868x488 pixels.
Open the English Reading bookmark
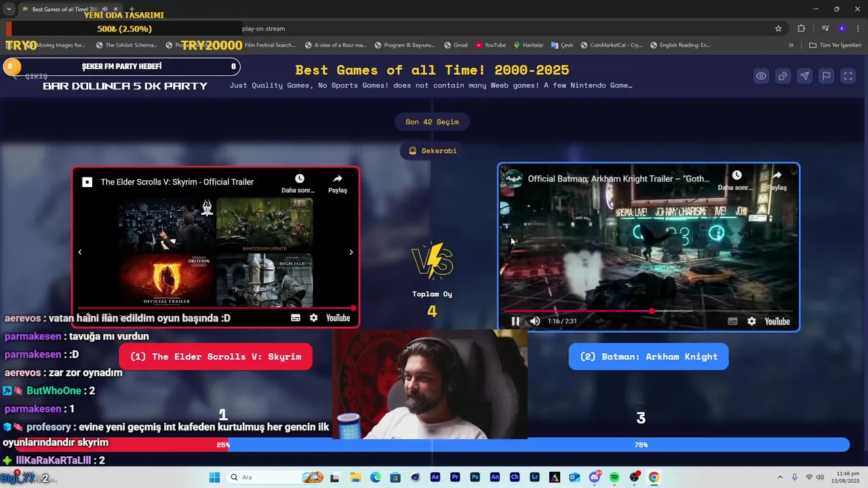click(x=680, y=45)
